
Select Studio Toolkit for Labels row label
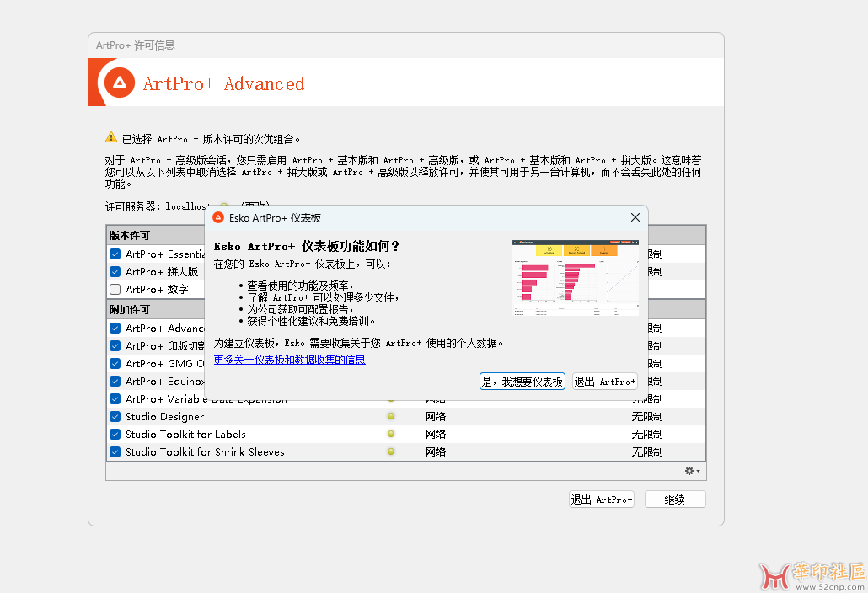click(x=185, y=435)
